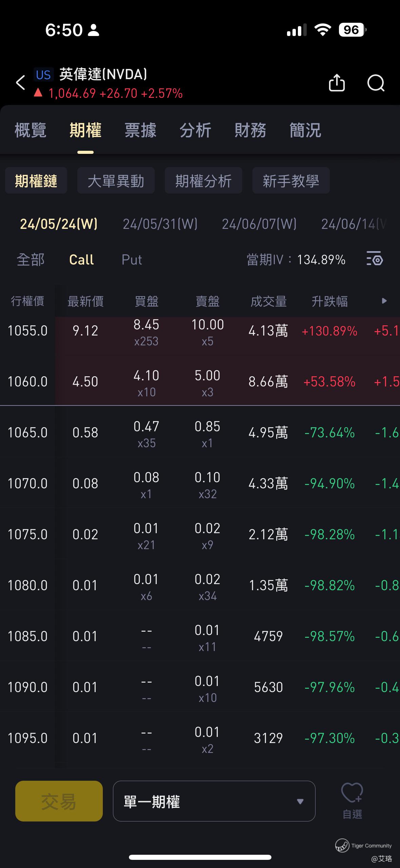Screen dimensions: 400x868
Task: Sort by 成交量 column header
Action: (x=268, y=301)
